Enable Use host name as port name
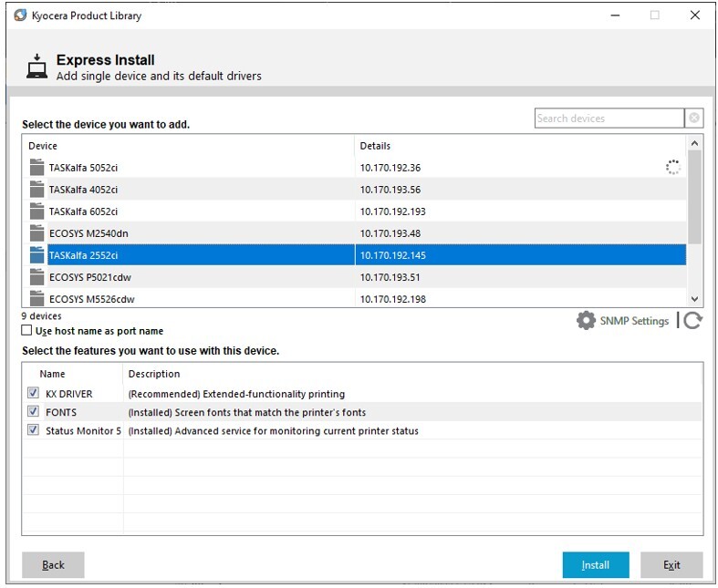 point(26,330)
